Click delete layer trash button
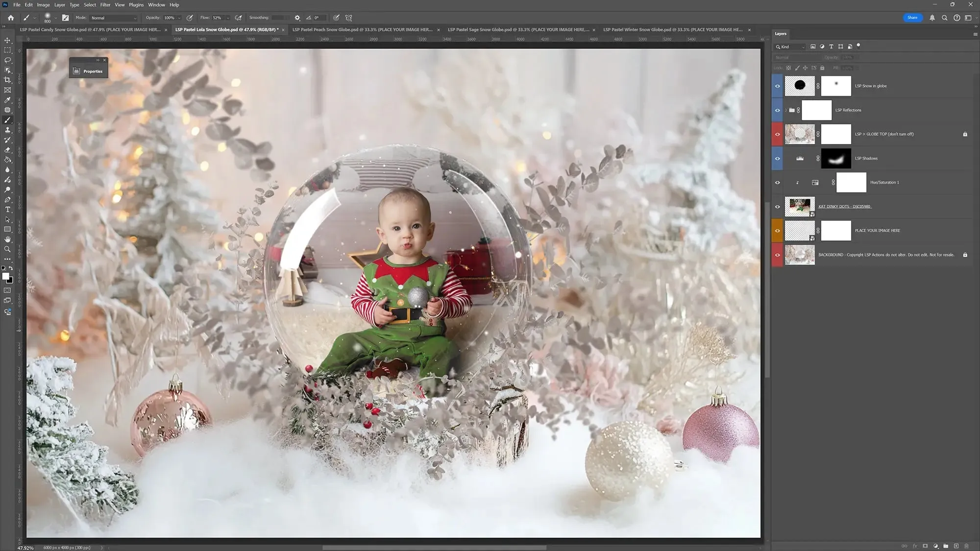Viewport: 980px width, 551px height. click(x=966, y=546)
